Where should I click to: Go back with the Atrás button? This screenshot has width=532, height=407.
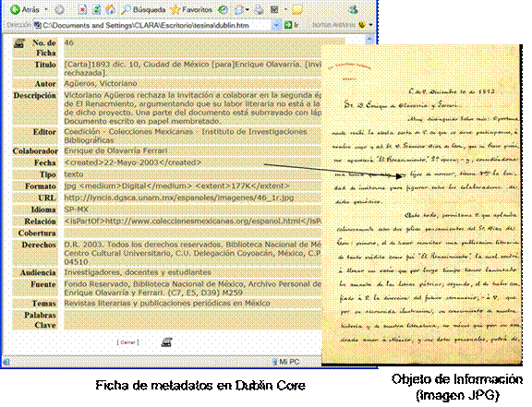coord(24,9)
